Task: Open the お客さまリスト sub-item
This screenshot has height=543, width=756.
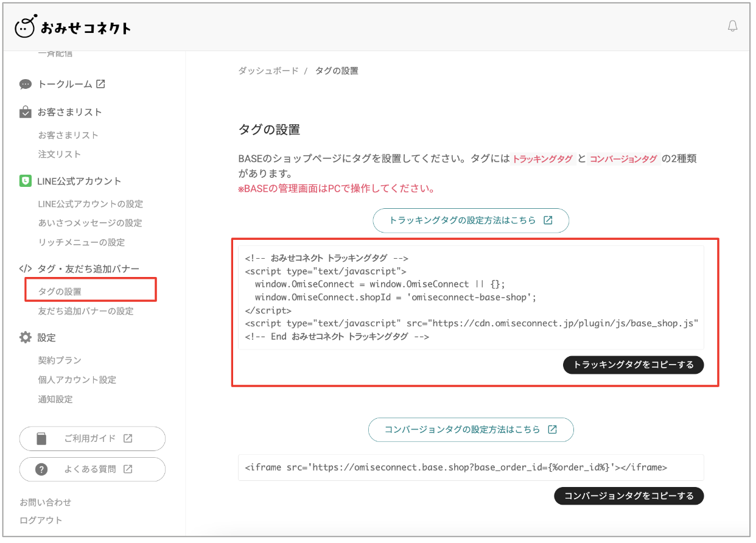Action: (68, 135)
